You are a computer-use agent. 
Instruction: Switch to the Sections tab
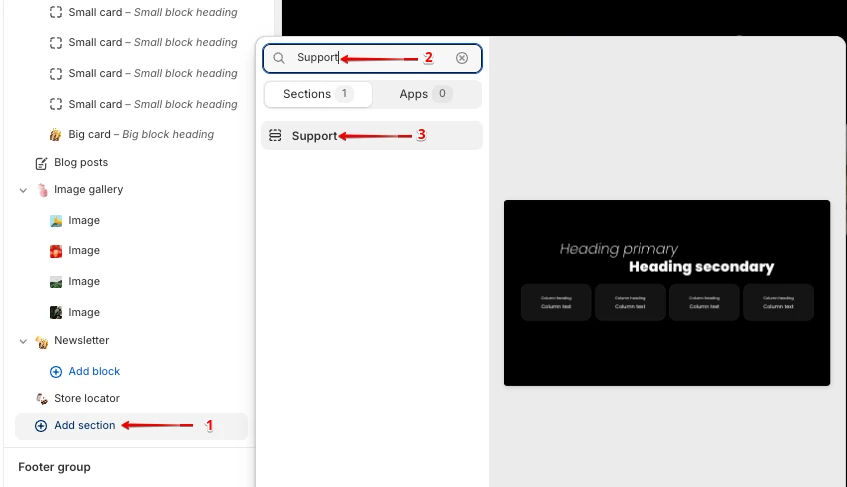coord(318,94)
